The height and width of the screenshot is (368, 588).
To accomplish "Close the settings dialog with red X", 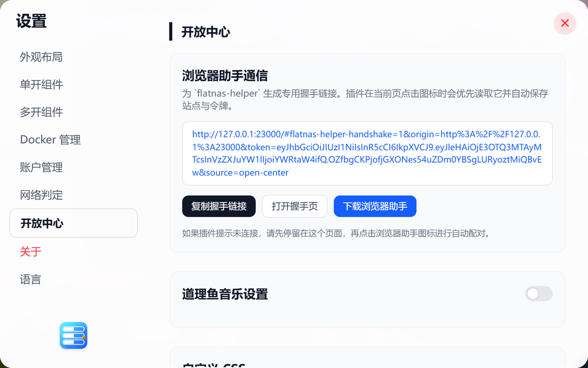I will point(565,23).
